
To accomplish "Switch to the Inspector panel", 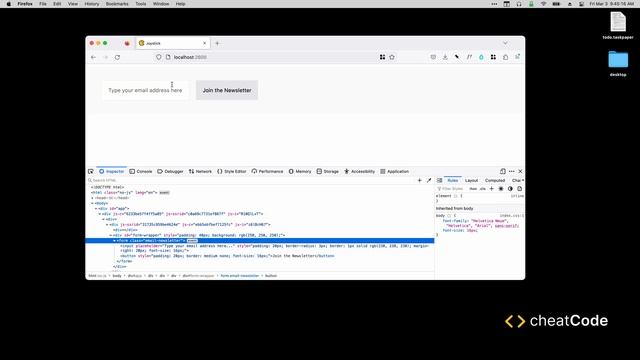I will tap(112, 171).
